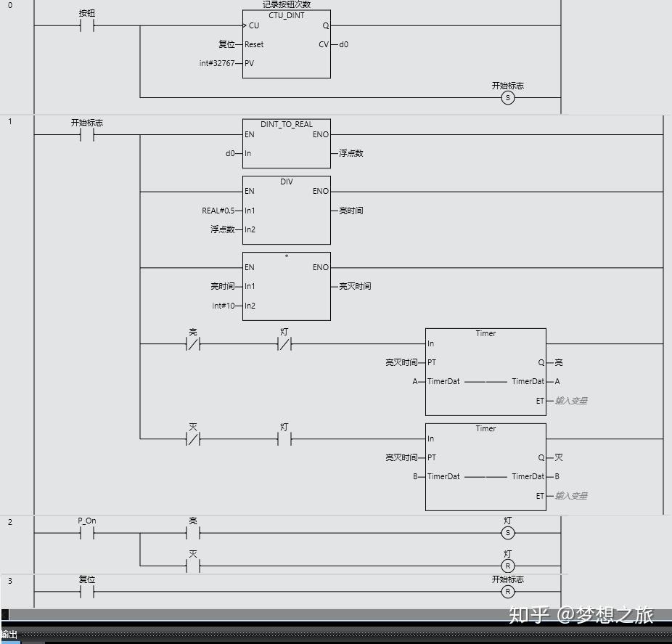Select the P_On contact
The image size is (672, 644).
point(86,534)
